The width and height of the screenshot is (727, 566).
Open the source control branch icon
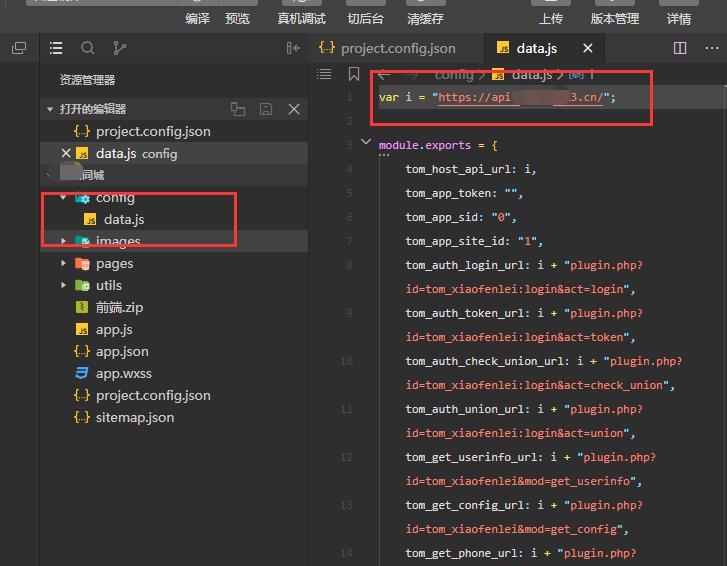click(x=119, y=48)
